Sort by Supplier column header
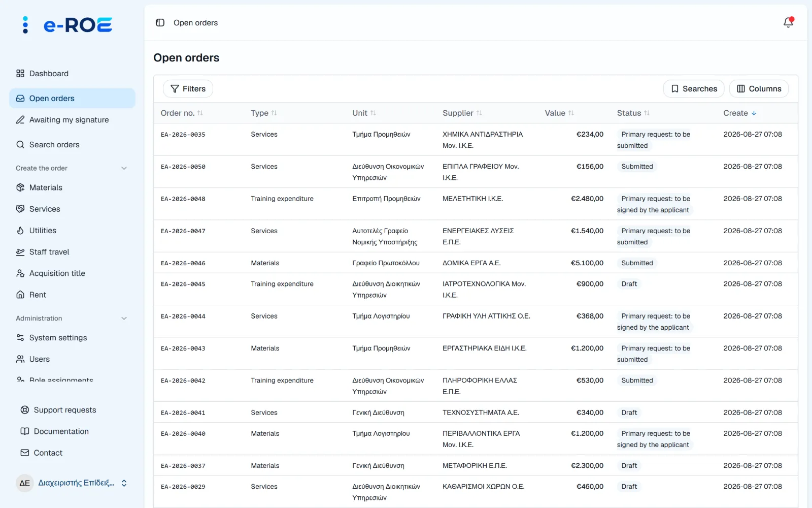The height and width of the screenshot is (508, 812). point(462,113)
